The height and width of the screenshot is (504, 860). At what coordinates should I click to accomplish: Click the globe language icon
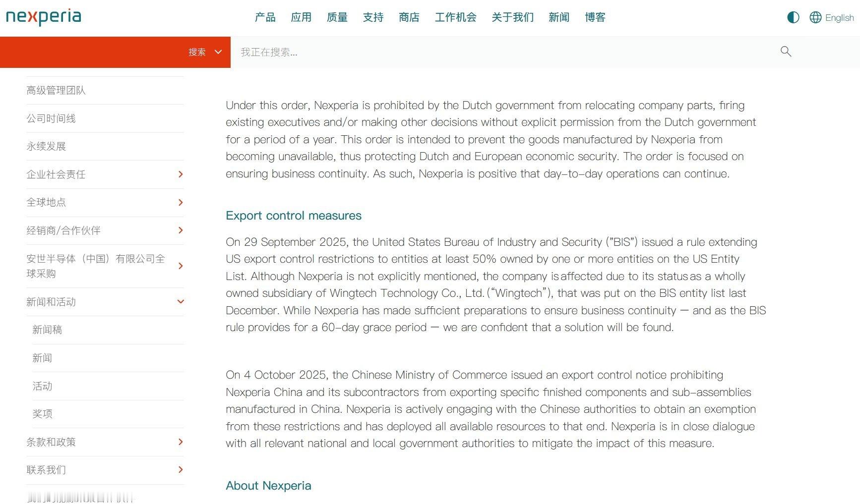coord(815,17)
